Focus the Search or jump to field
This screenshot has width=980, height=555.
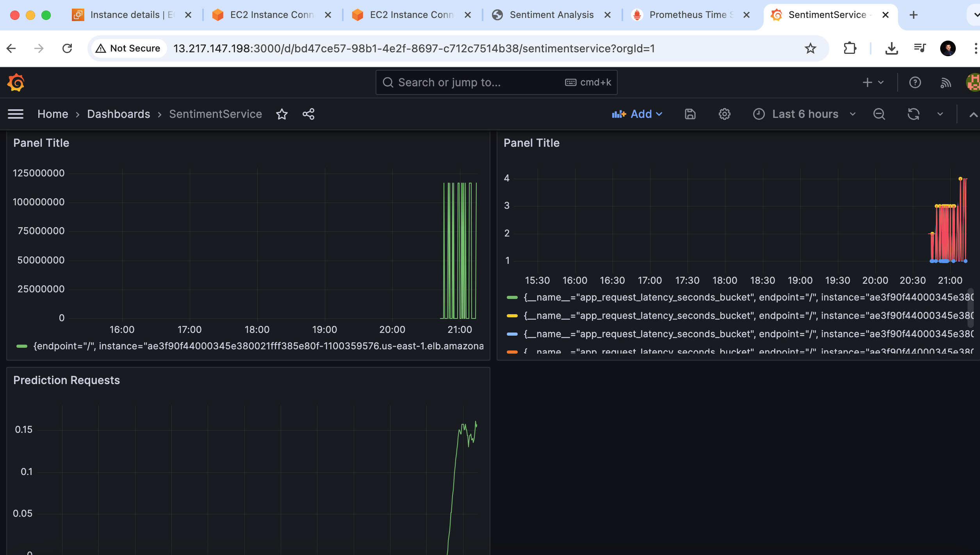[496, 82]
